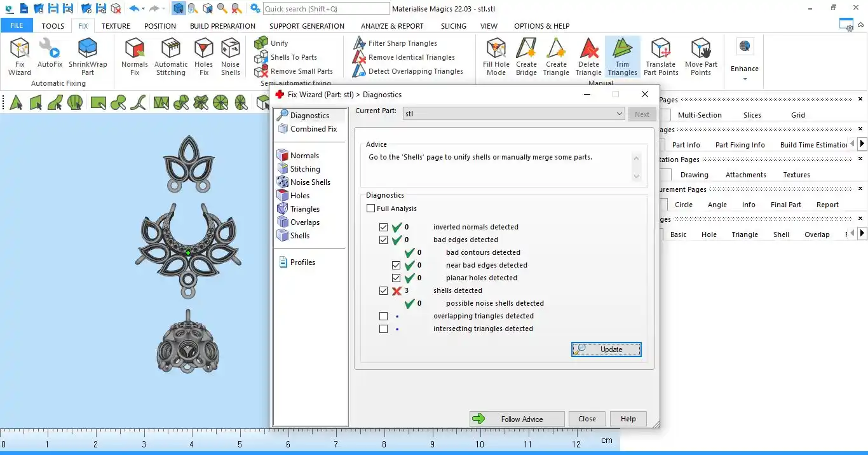Uncheck the inverted normals detected checkbox
868x455 pixels.
[383, 227]
